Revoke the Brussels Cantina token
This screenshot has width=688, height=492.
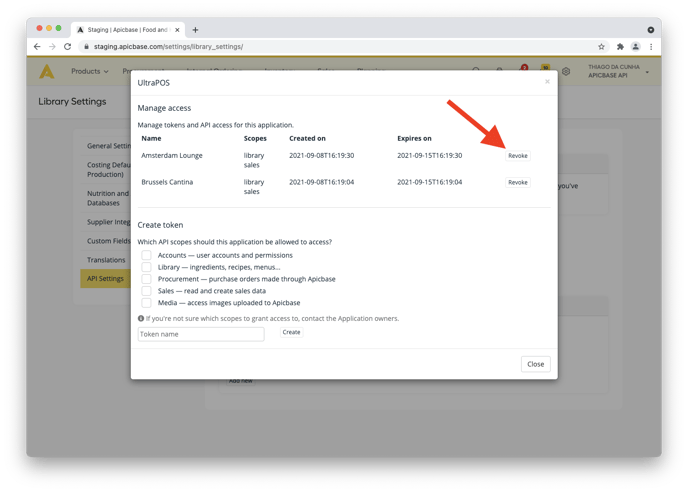(x=518, y=183)
